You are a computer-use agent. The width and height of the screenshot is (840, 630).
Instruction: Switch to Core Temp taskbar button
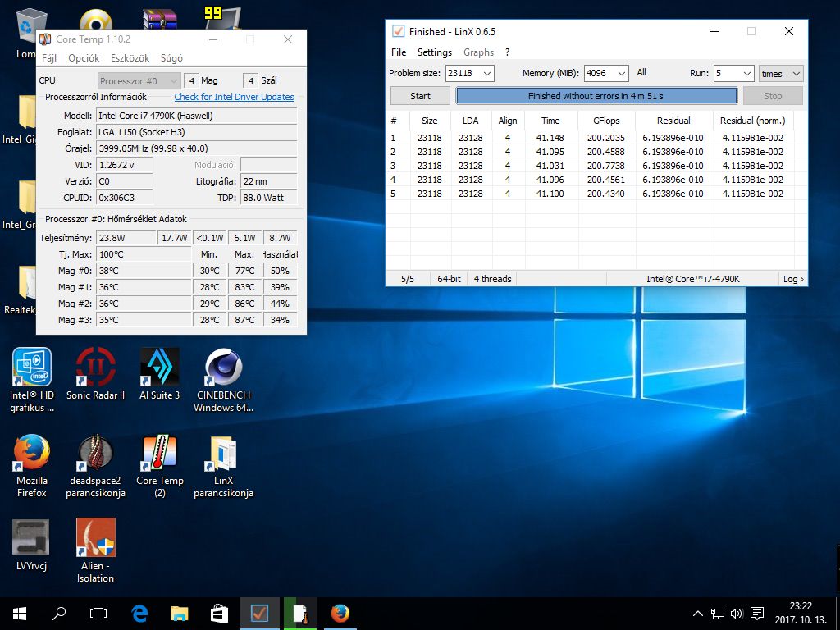(x=300, y=614)
